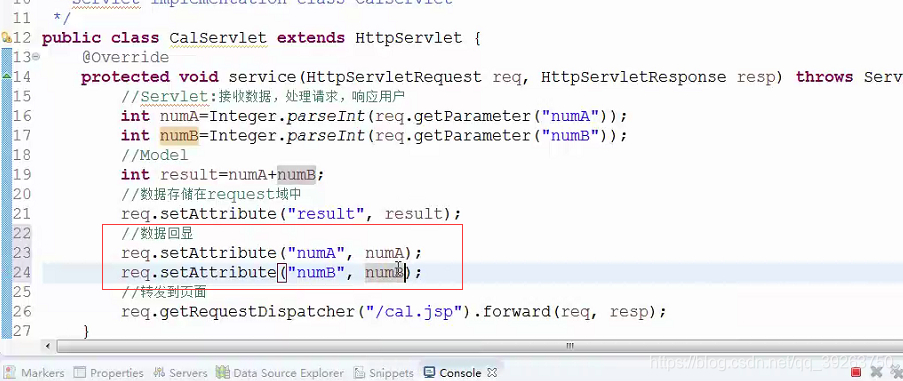This screenshot has height=381, width=903.
Task: Click line number 19 in the gutter
Action: pos(21,174)
